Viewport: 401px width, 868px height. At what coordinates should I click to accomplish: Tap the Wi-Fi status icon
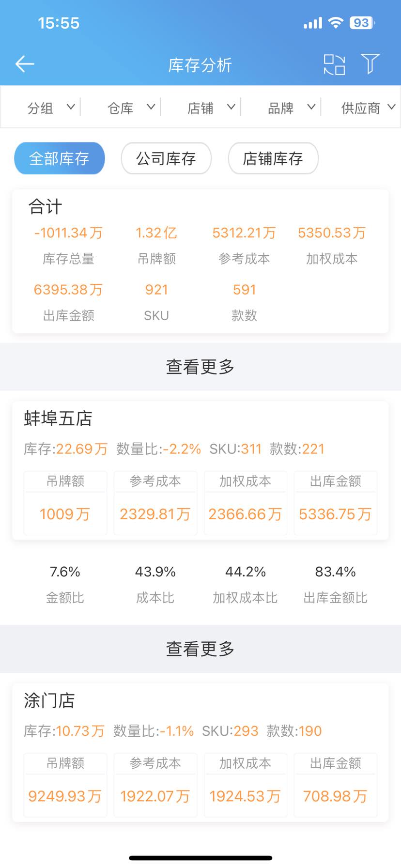coord(335,23)
